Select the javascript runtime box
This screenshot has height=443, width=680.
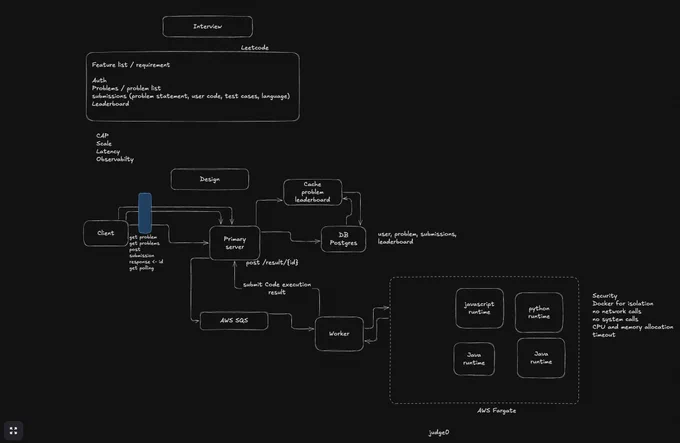pyautogui.click(x=479, y=308)
